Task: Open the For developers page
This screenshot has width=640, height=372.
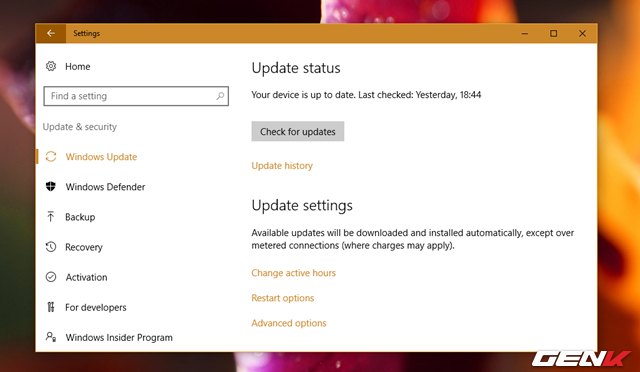Action: coord(96,307)
